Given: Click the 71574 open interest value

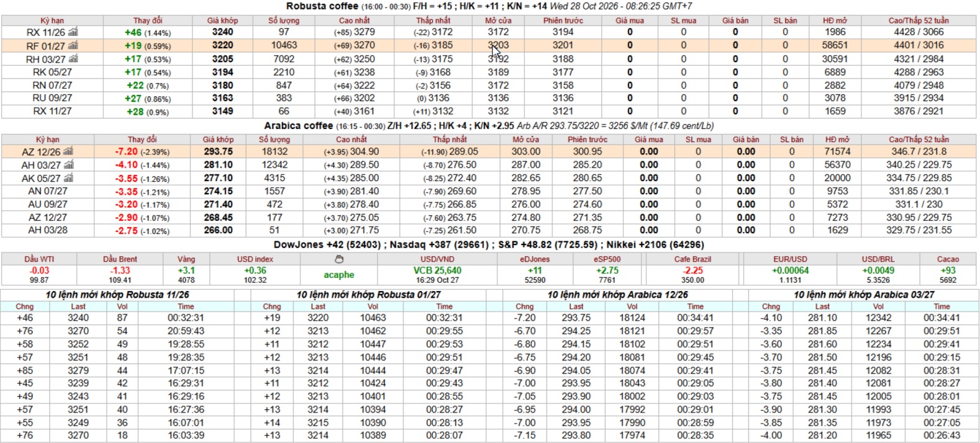Looking at the screenshot, I should pyautogui.click(x=837, y=151).
